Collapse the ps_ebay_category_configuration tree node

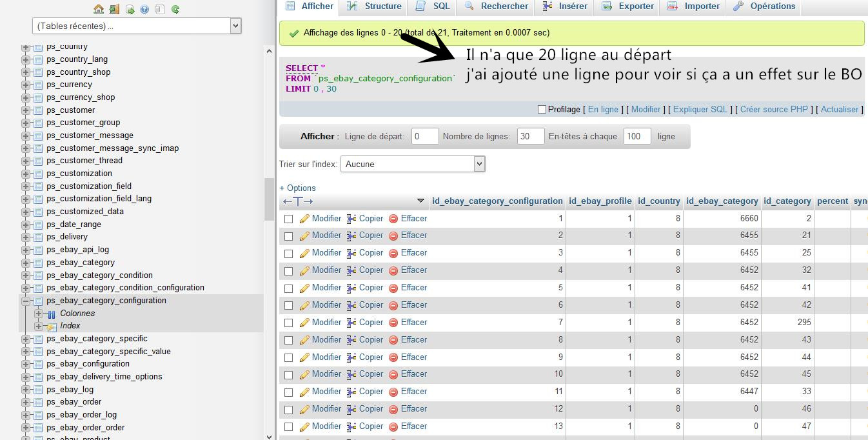pyautogui.click(x=26, y=301)
